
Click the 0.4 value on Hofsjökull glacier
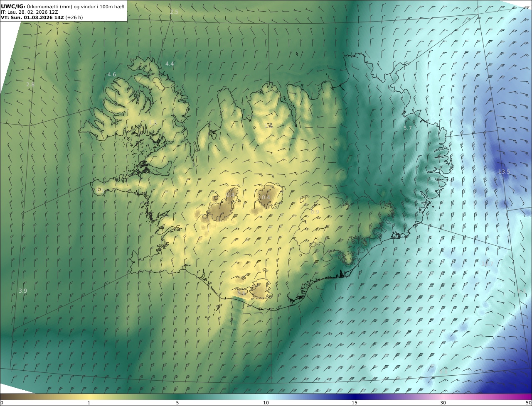tap(266, 197)
